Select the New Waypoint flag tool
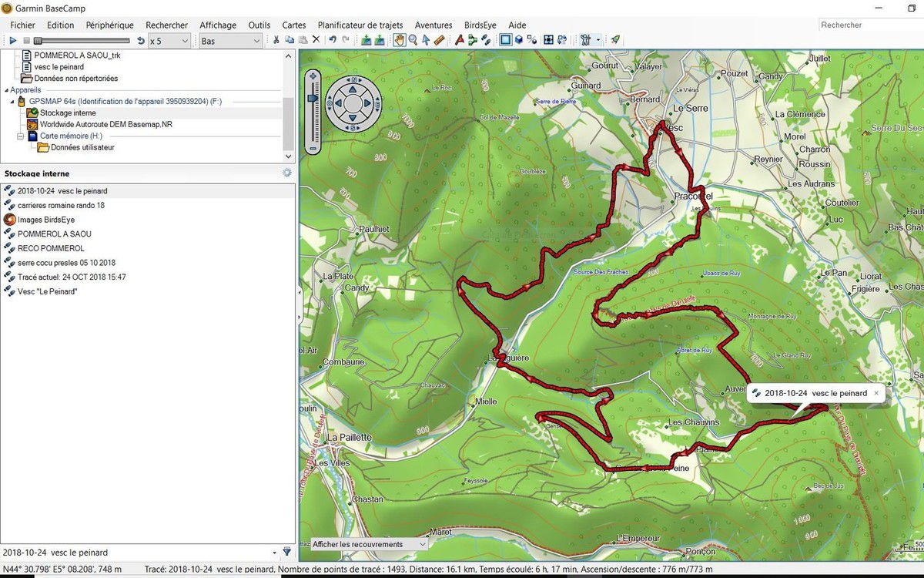 [x=460, y=40]
